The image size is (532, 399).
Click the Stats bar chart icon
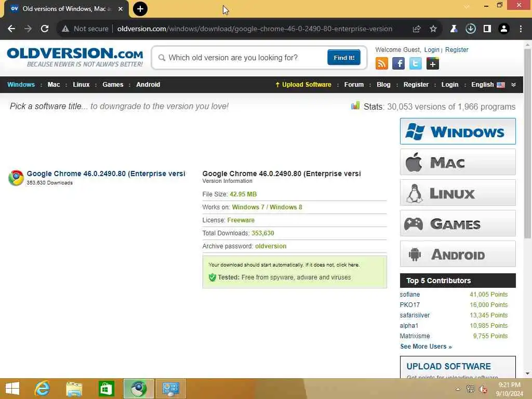pyautogui.click(x=355, y=105)
